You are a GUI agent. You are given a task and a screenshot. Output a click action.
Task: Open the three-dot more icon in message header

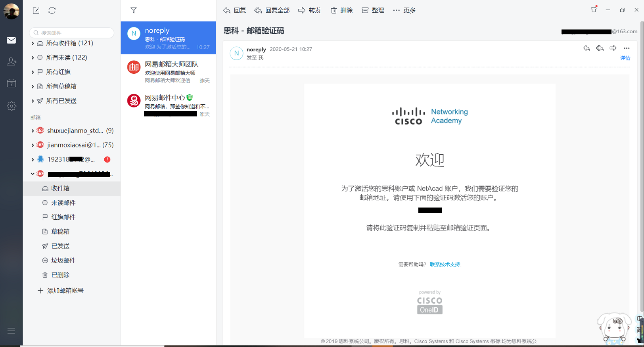tap(627, 48)
